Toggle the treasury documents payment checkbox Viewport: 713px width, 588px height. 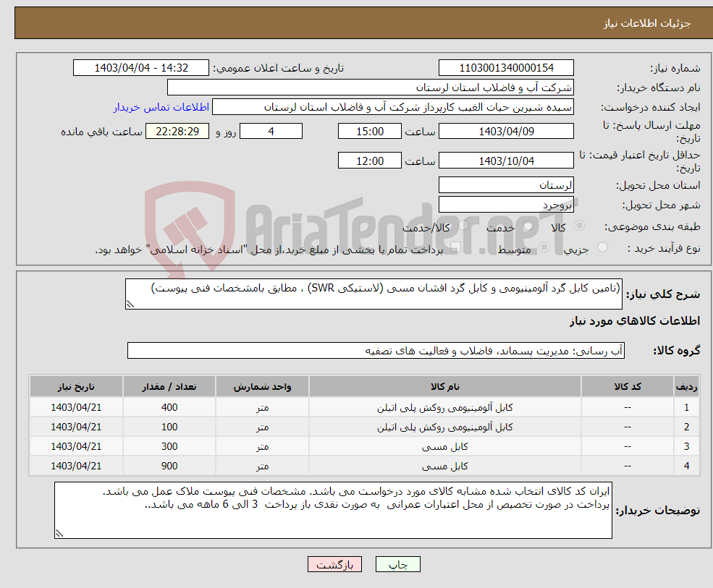[455, 247]
